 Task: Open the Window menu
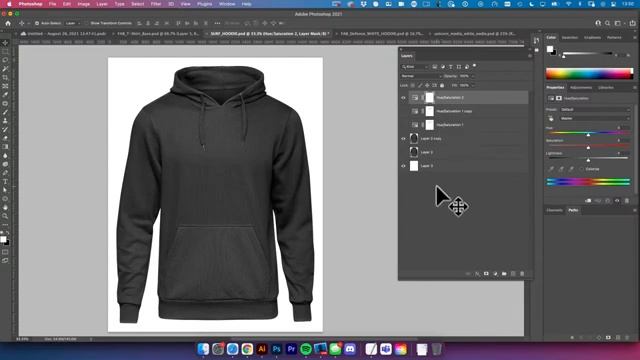pos(227,4)
